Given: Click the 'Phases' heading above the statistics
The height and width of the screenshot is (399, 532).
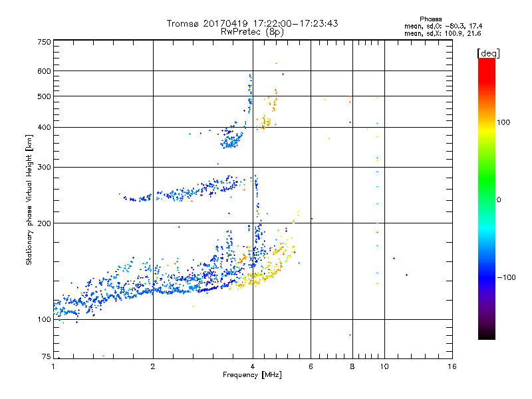Looking at the screenshot, I should pyautogui.click(x=430, y=19).
